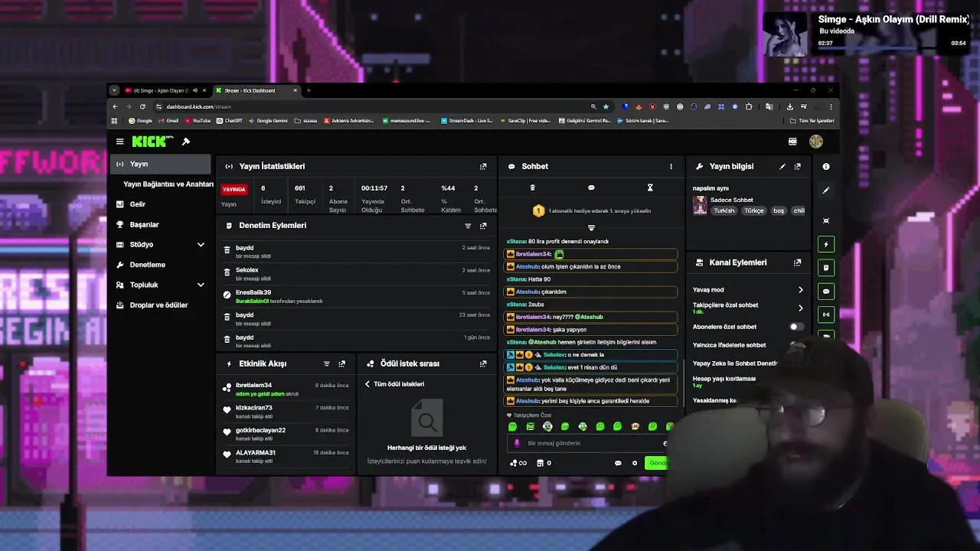The width and height of the screenshot is (980, 551).
Task: Click the info icon in right sidebar
Action: (826, 166)
